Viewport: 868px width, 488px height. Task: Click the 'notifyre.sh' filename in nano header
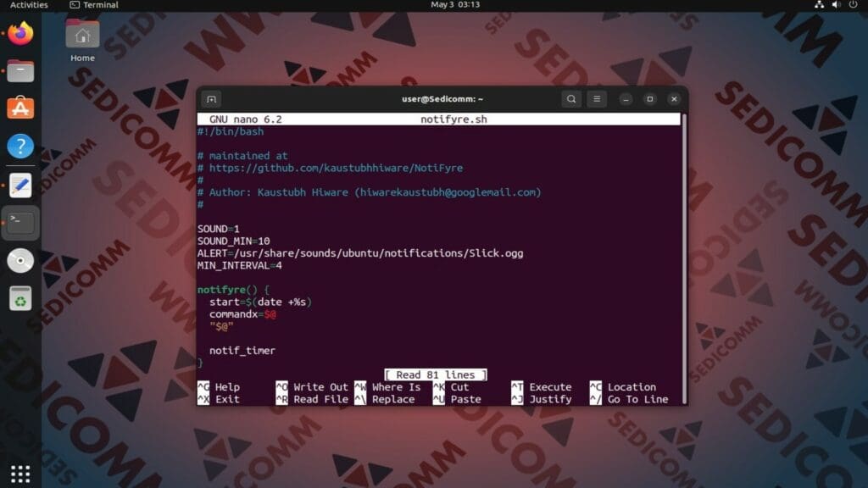(453, 119)
